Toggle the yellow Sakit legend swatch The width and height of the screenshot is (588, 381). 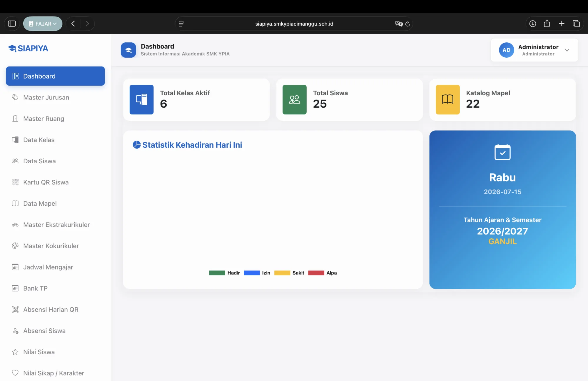[x=282, y=273]
